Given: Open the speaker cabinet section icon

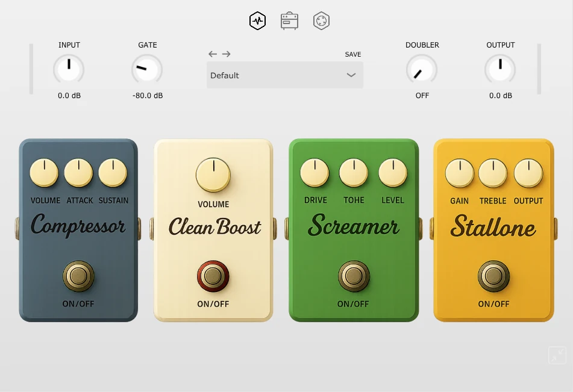Looking at the screenshot, I should click(x=321, y=20).
